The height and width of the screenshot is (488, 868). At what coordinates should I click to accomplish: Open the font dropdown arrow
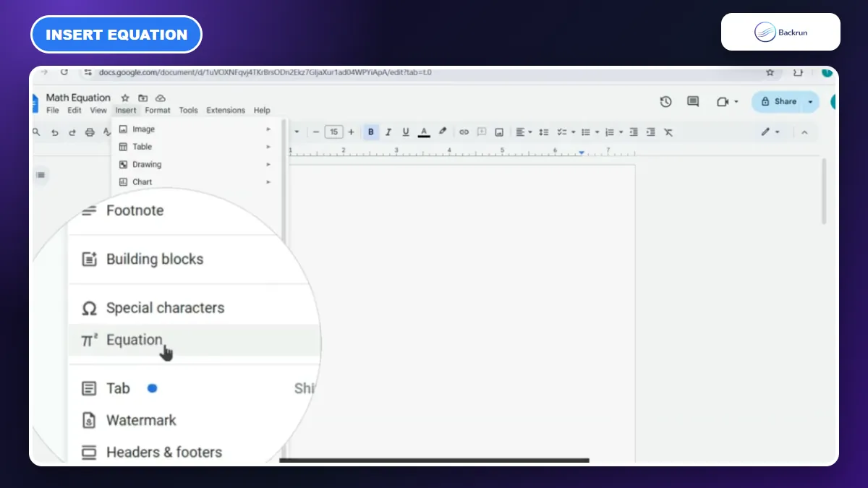(297, 132)
